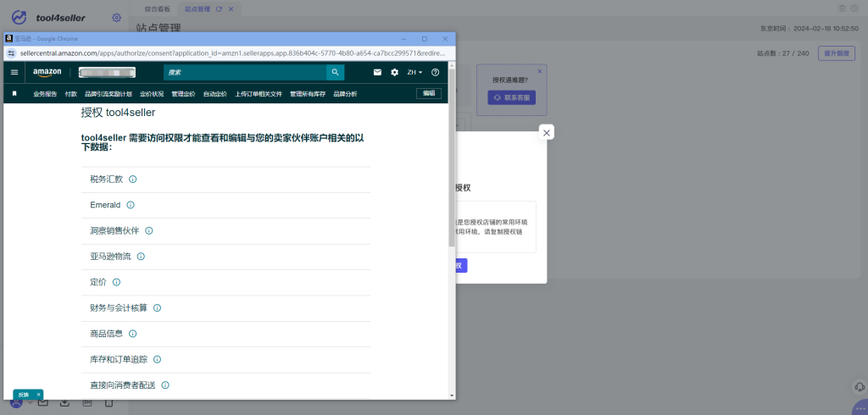Click tool4seller mail icon at bottom left
Screen dimensions: 868x415
(42, 403)
